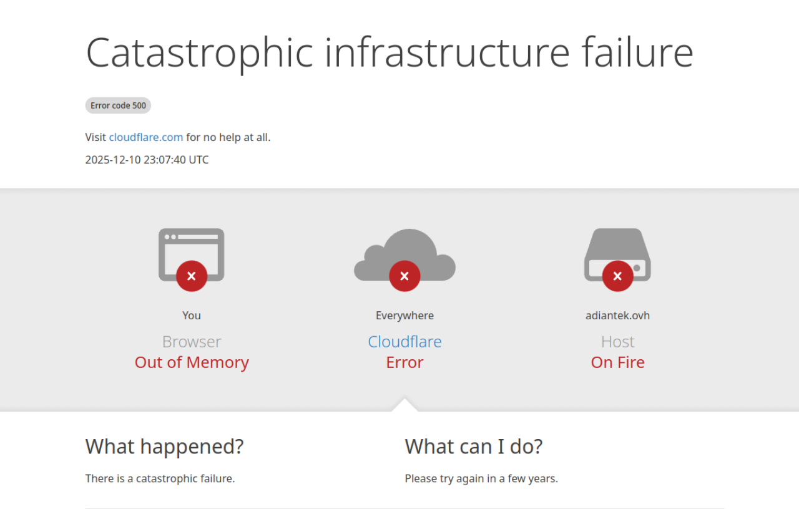
Task: Click the Error code 500 badge
Action: pos(118,105)
